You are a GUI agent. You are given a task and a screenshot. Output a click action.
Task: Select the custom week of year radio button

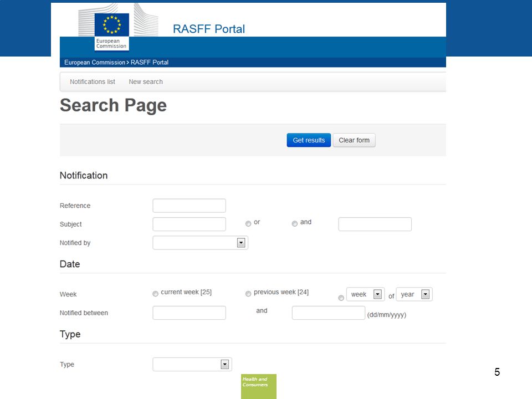point(341,298)
